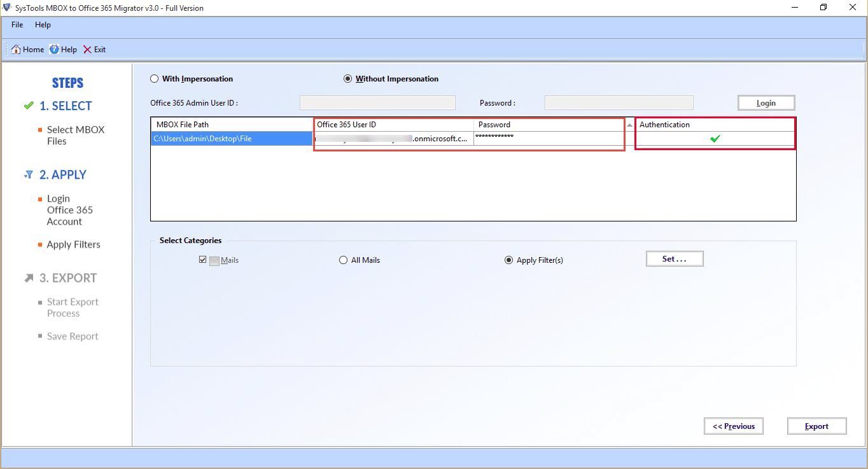Click the Home toolbar icon

[x=17, y=50]
